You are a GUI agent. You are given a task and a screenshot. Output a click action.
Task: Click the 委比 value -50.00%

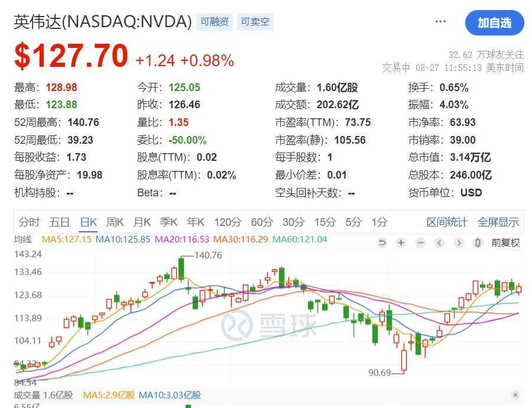click(187, 140)
